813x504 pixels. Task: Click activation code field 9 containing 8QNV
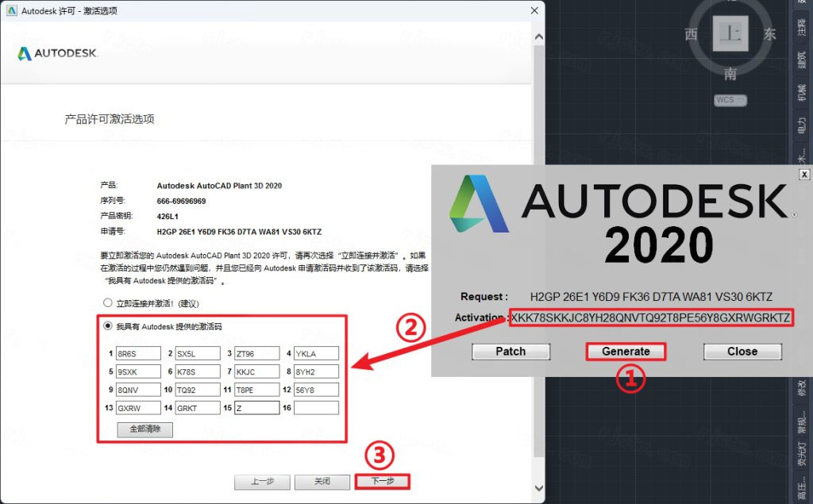coord(138,390)
